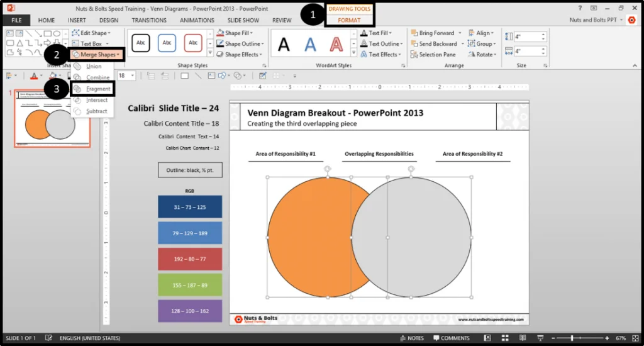Open the Text Effects dropdown
The height and width of the screenshot is (346, 644).
380,54
